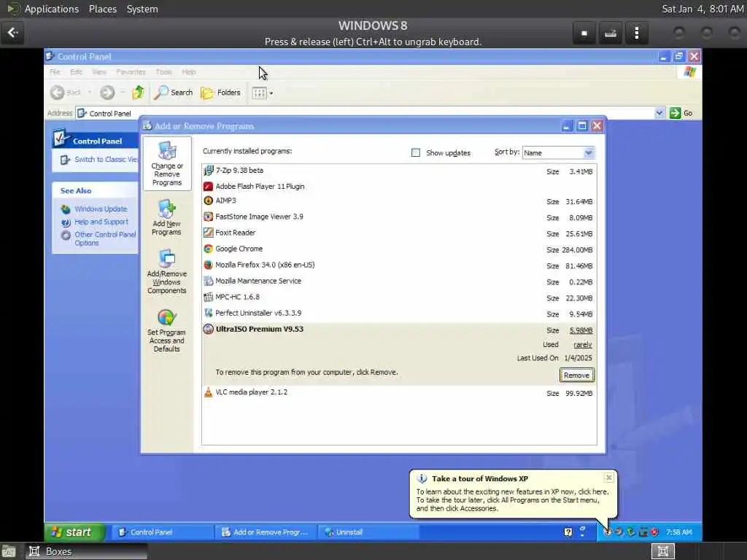Open Add New Programs pane
Viewport: 747px width, 560px height.
pos(167,217)
